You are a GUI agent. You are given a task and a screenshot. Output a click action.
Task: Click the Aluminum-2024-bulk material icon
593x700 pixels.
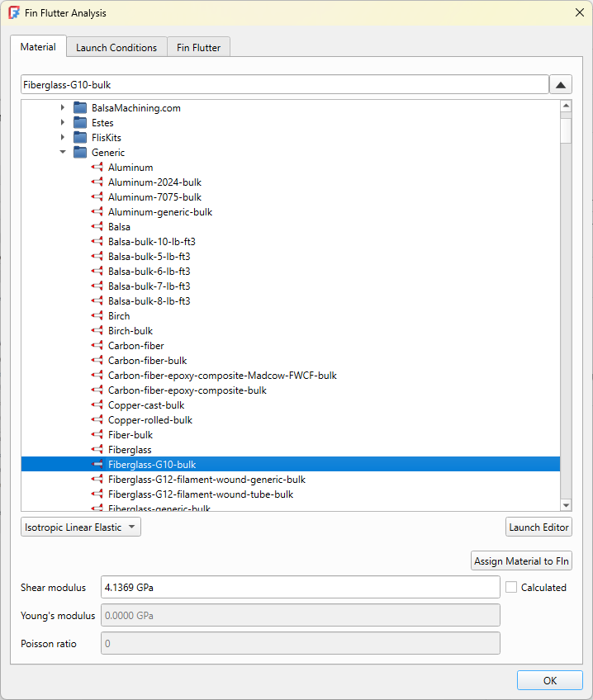coord(97,182)
